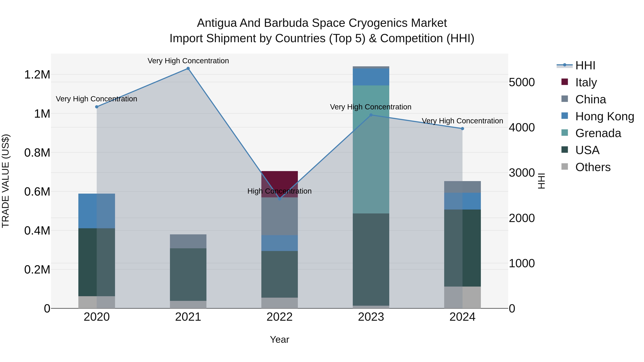644x362 pixels.
Task: Click the Italy maroon legend swatch
Action: pos(565,82)
